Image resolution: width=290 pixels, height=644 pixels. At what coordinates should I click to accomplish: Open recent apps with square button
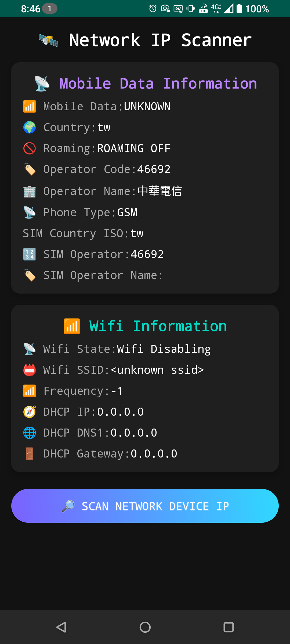tap(229, 627)
